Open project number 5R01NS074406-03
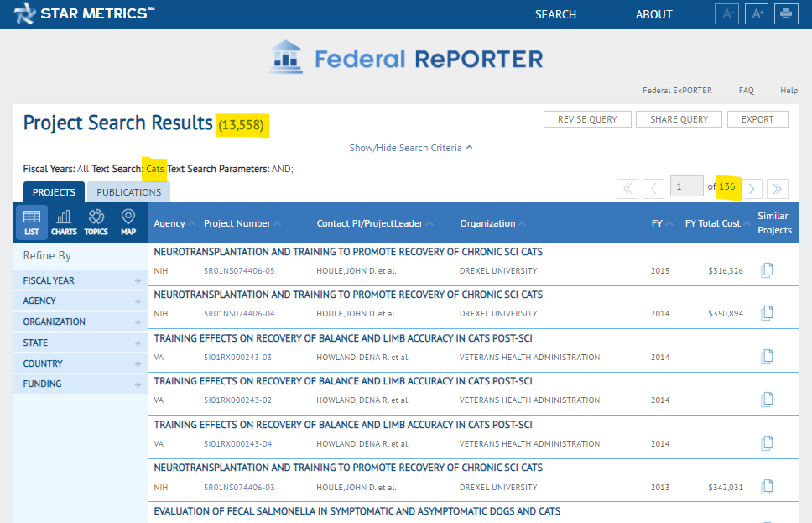The width and height of the screenshot is (812, 523). click(x=239, y=487)
